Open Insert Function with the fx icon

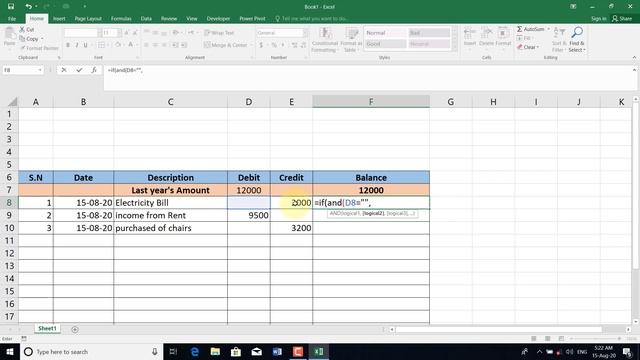(94, 70)
